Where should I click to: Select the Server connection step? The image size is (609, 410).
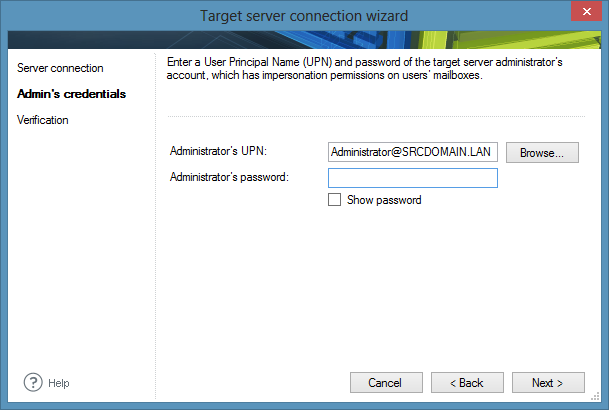(60, 68)
